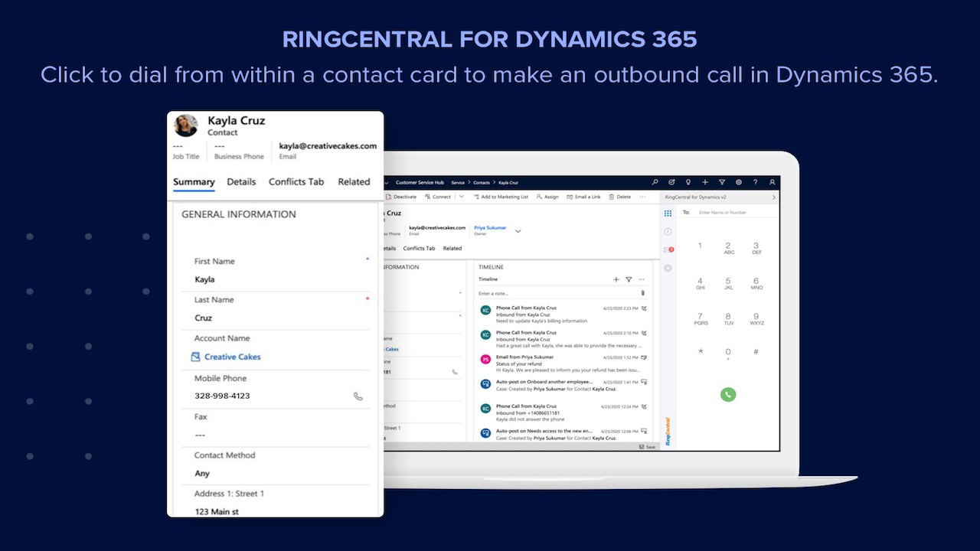This screenshot has height=551, width=980.
Task: Collapse the RingCentral for Dynamics v2 panel arrow
Action: point(773,197)
